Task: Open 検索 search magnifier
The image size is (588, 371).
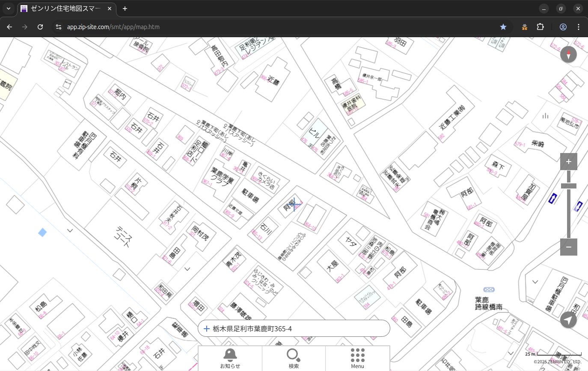Action: (x=294, y=358)
